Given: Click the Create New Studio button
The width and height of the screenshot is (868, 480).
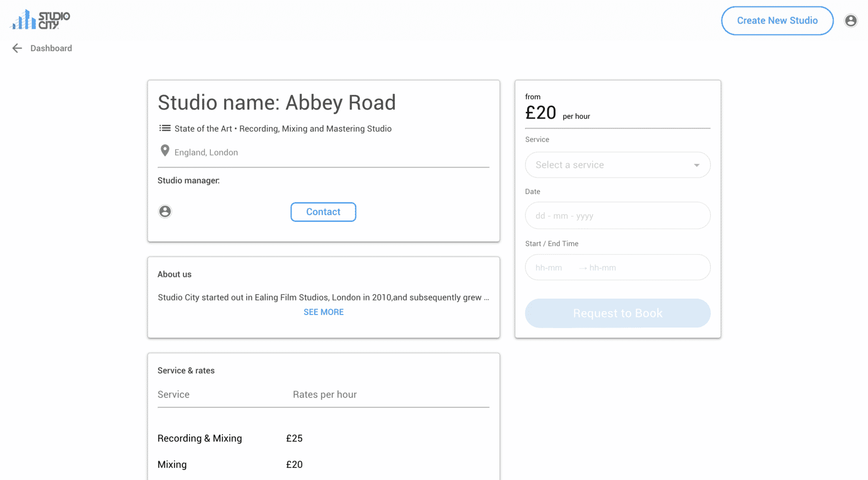Looking at the screenshot, I should tap(777, 21).
